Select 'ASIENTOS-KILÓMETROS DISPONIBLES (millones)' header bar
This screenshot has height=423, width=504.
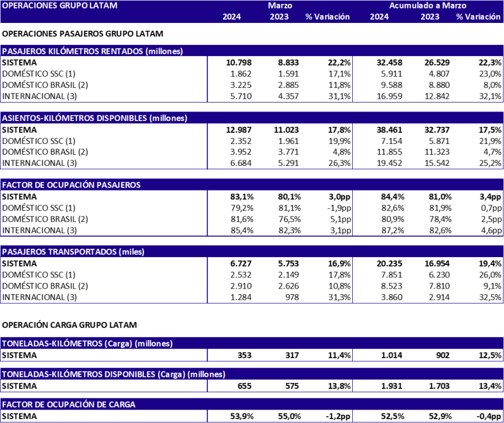coord(252,118)
